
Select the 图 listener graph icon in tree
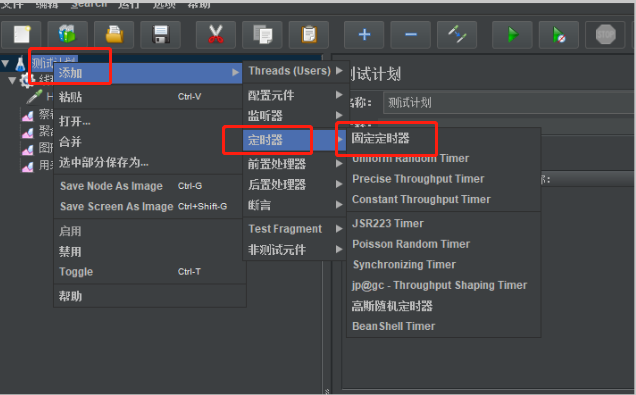[28, 149]
